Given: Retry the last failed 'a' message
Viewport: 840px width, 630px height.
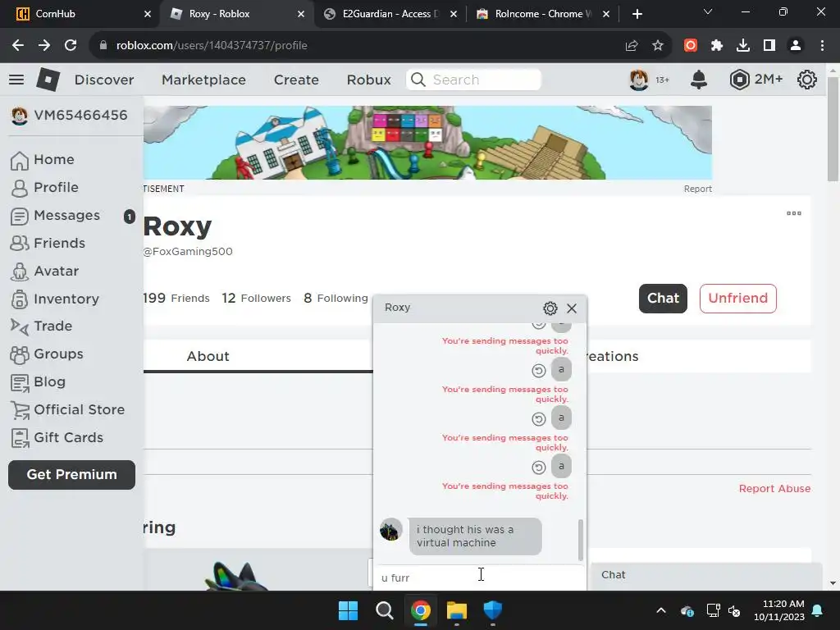Looking at the screenshot, I should 538,467.
